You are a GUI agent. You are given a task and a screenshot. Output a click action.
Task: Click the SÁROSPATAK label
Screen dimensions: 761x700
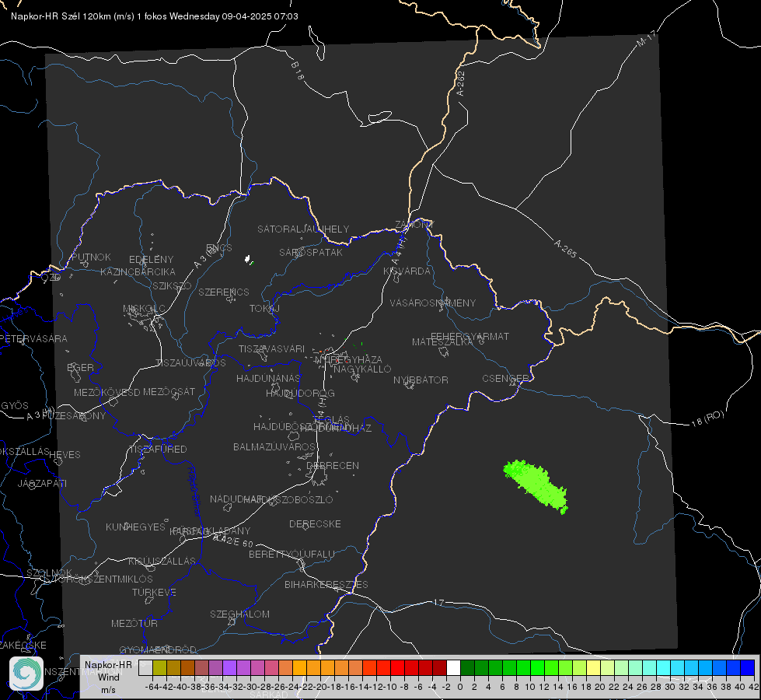(x=311, y=252)
